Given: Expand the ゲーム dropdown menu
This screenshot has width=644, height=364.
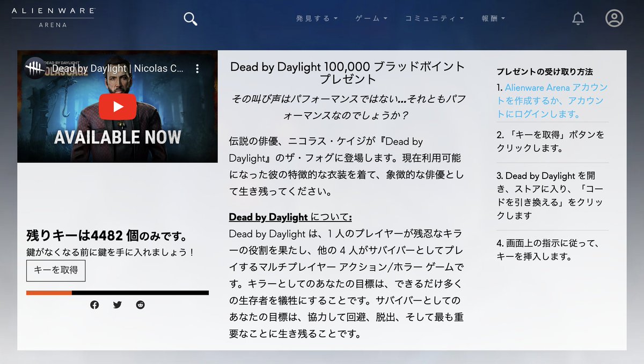Looking at the screenshot, I should click(x=371, y=18).
